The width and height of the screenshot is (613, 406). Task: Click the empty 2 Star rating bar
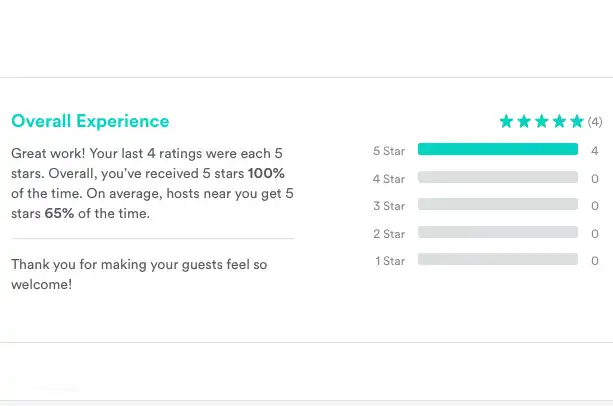tap(497, 233)
